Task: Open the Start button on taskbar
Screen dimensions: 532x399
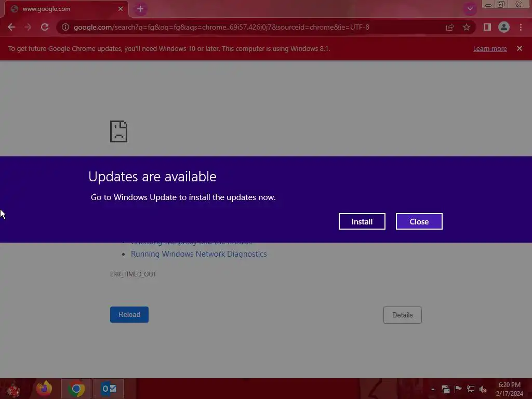Action: click(x=13, y=389)
